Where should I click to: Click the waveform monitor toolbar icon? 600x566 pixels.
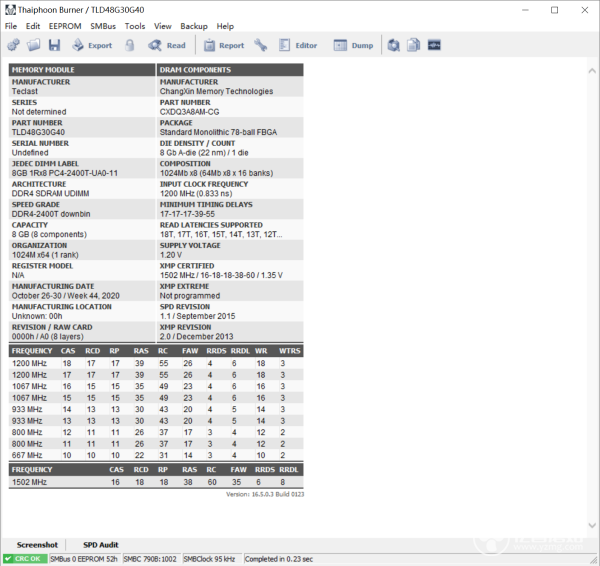(434, 45)
